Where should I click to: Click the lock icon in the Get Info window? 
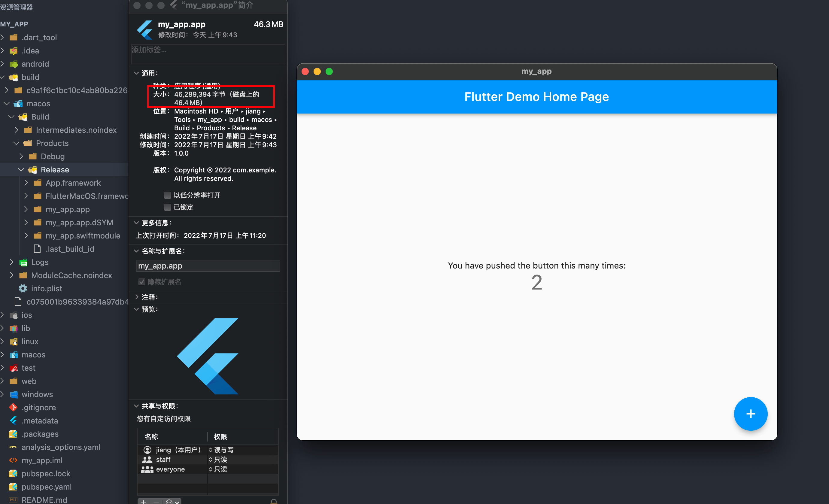(274, 501)
